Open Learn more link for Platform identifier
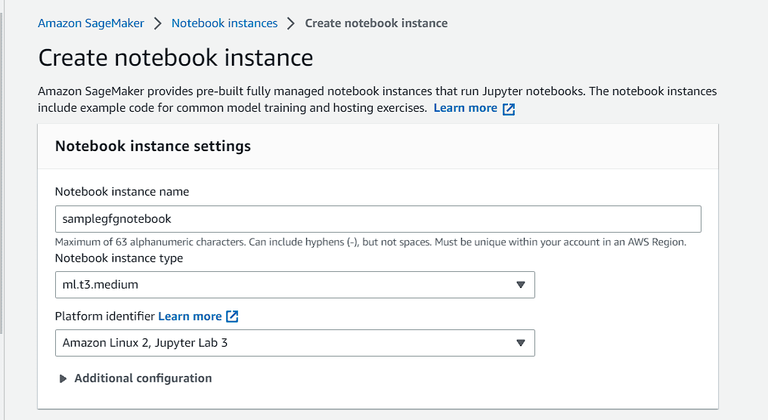The height and width of the screenshot is (420, 768). [190, 316]
